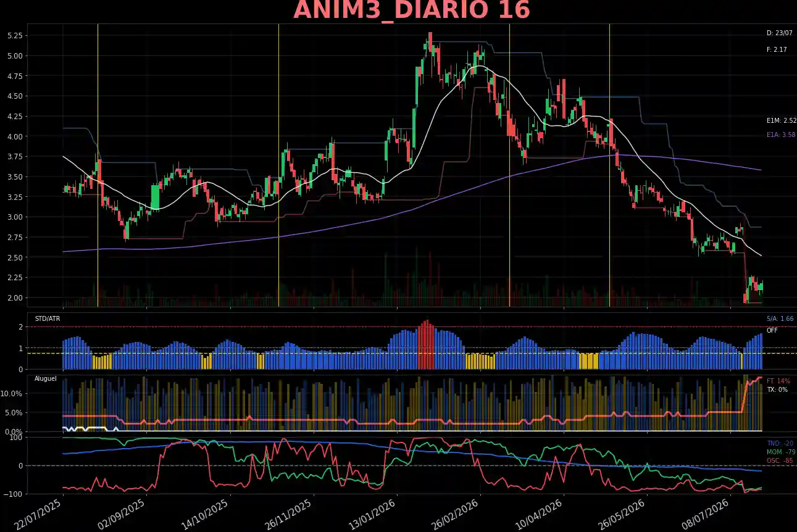Click the 'TND: -20' indicator value
Screen dimensions: 797x532
tap(780, 444)
